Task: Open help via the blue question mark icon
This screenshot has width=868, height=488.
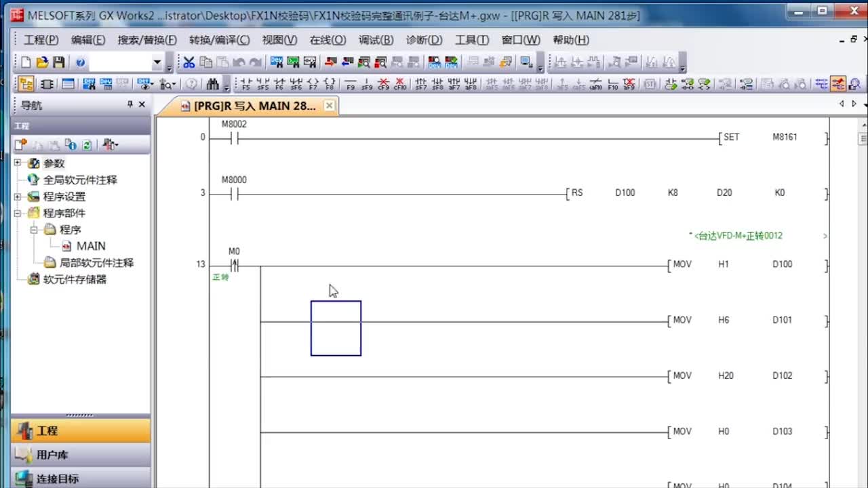Action: [80, 62]
